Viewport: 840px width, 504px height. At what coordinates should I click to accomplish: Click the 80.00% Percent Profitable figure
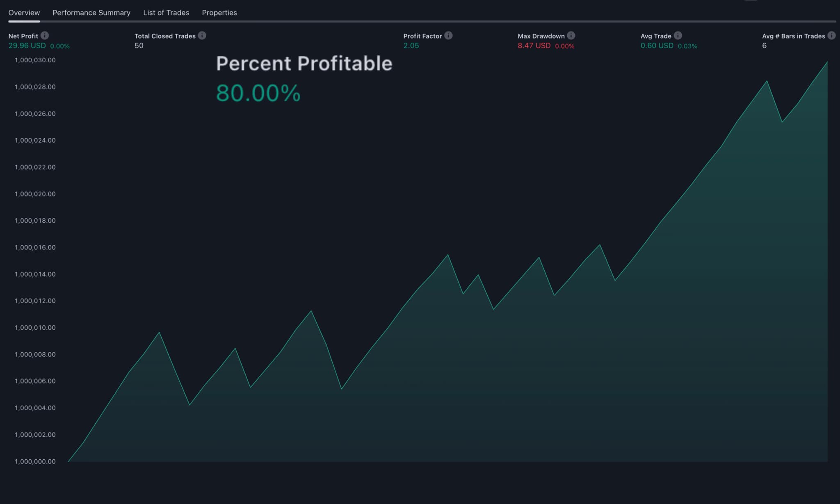point(258,94)
